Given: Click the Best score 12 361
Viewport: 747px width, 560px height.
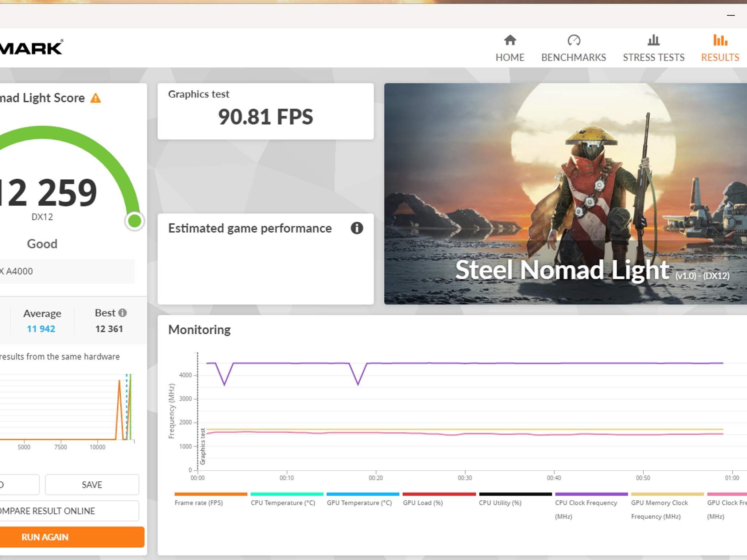Looking at the screenshot, I should click(109, 329).
